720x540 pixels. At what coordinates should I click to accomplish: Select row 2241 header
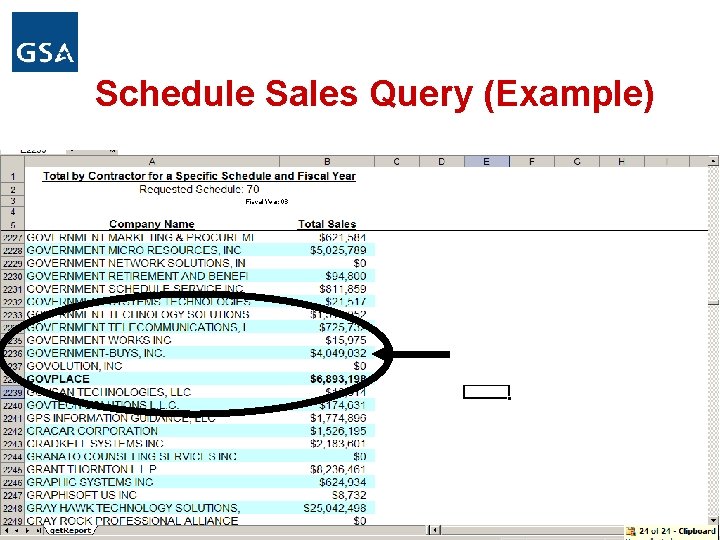coord(12,418)
